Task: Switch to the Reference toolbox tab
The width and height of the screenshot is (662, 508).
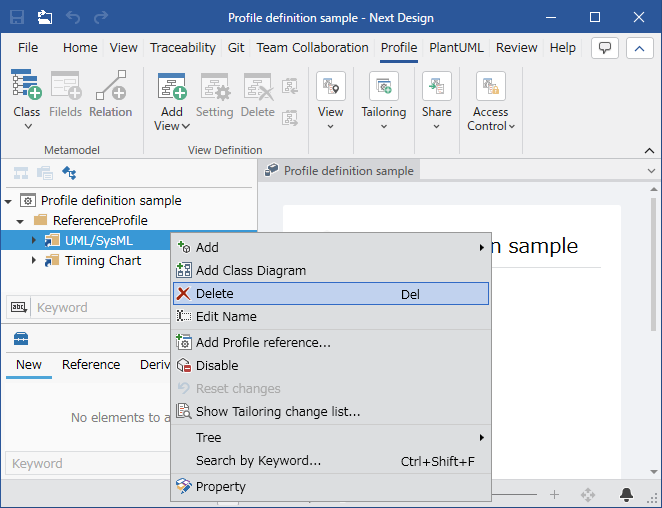Action: [x=91, y=364]
